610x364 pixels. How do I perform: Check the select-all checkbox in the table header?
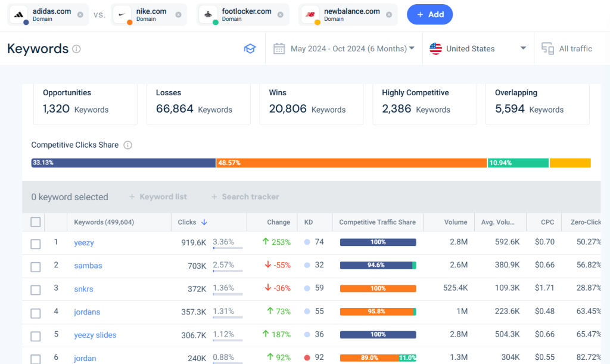[x=35, y=222]
